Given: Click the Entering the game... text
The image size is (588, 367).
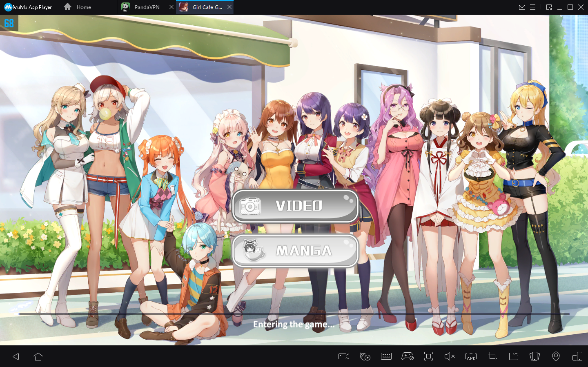Looking at the screenshot, I should 294,325.
